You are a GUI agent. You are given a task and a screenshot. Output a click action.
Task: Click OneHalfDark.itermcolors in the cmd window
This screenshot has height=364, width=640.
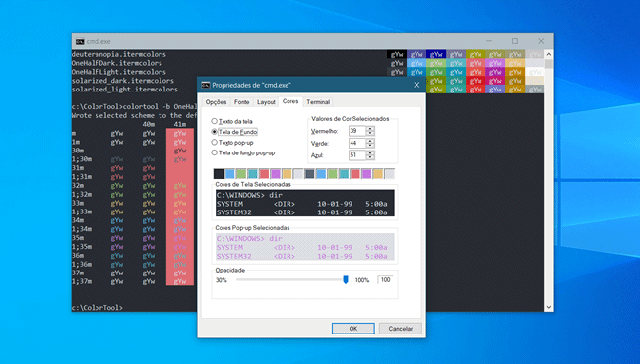point(117,63)
